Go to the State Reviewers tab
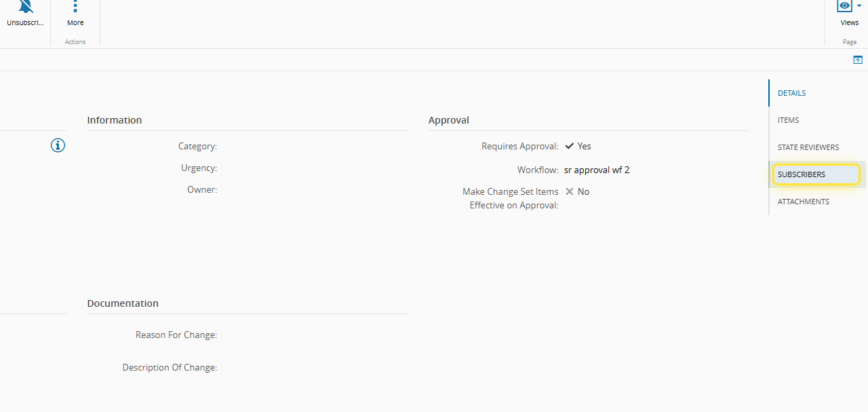 (x=808, y=147)
